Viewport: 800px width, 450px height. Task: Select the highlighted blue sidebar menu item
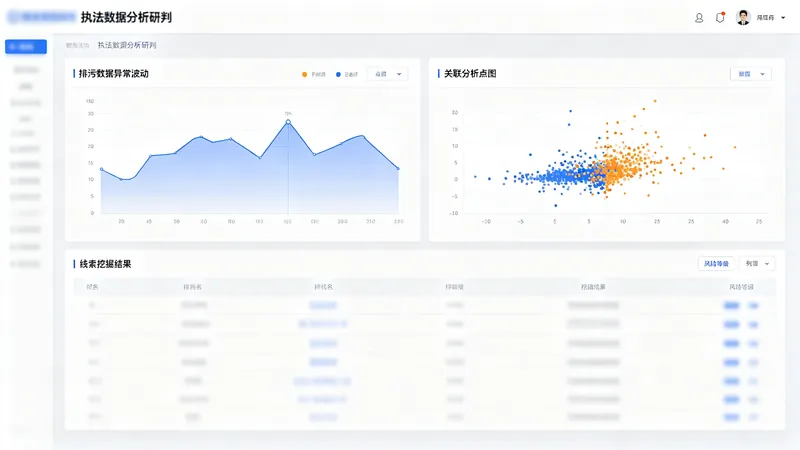[x=26, y=46]
